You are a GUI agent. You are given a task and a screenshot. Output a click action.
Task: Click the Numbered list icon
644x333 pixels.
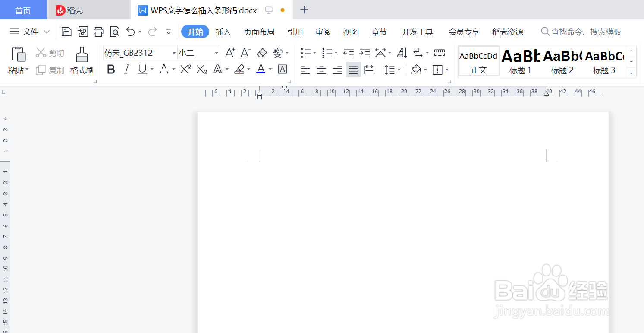(x=327, y=53)
